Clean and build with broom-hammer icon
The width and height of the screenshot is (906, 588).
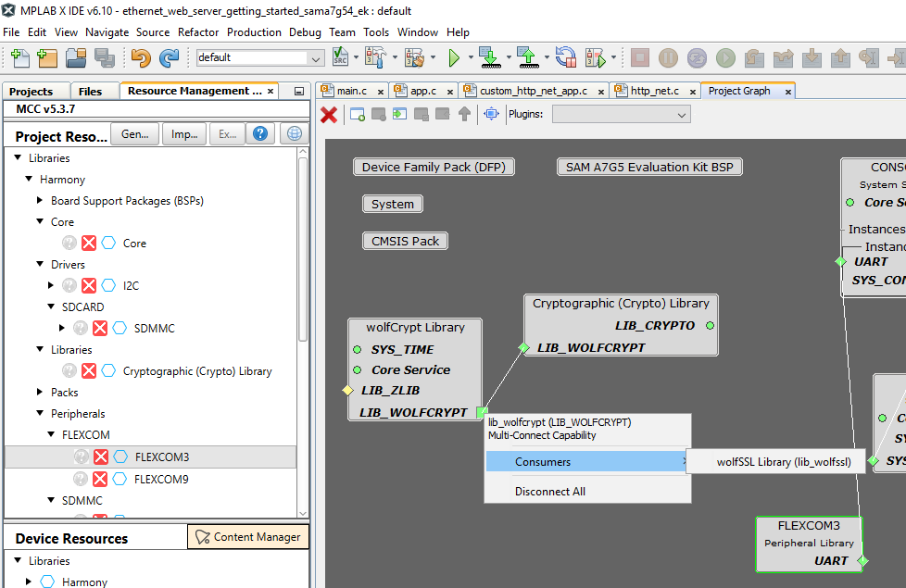pos(414,57)
